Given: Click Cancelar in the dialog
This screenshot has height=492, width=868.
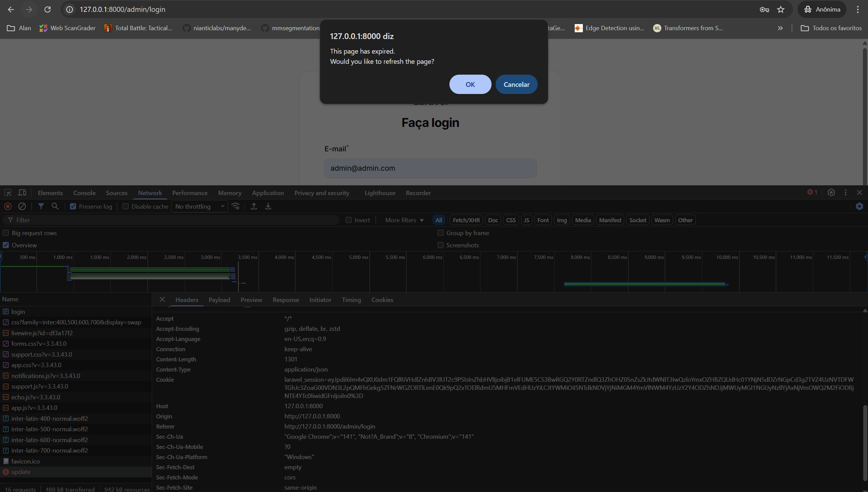Looking at the screenshot, I should pos(516,84).
